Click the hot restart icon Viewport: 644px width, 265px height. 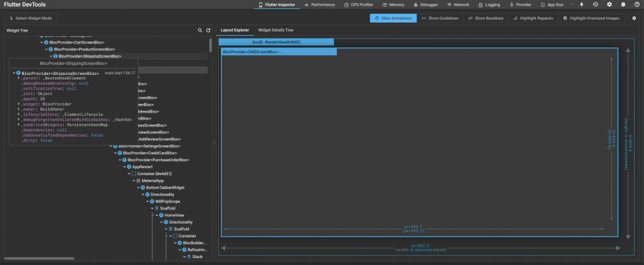(596, 4)
